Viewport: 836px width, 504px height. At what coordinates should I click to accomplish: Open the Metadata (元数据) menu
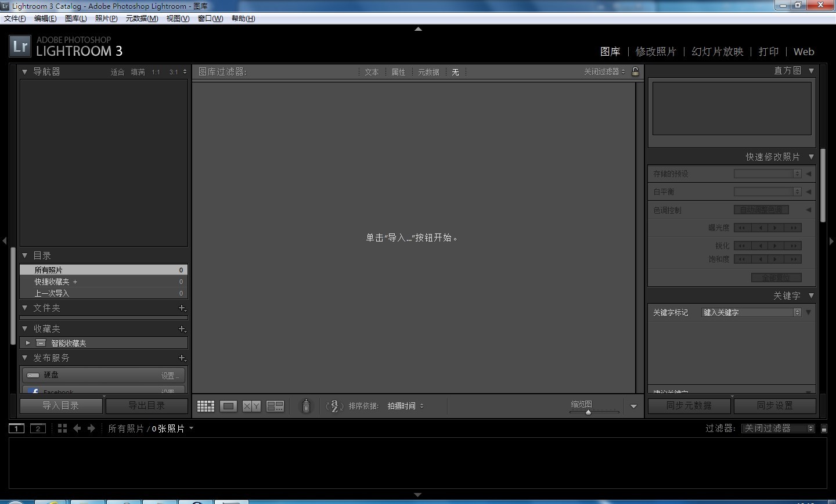[x=142, y=19]
